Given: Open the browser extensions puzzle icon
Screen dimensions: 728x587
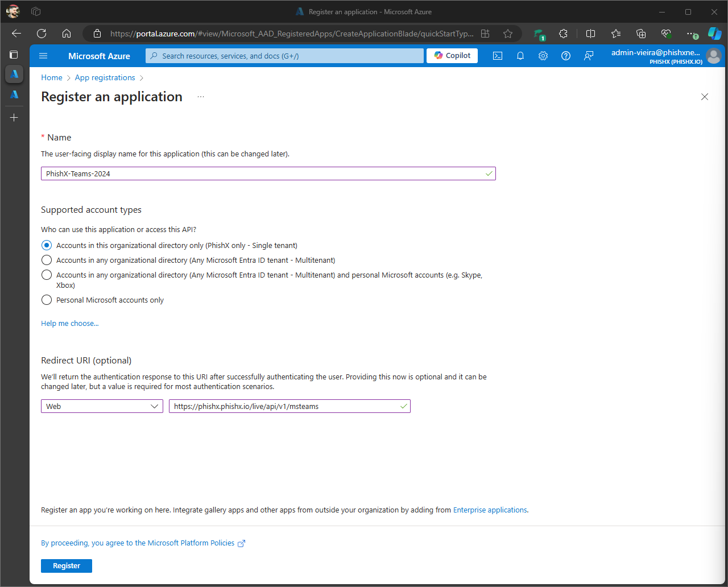Looking at the screenshot, I should click(563, 34).
